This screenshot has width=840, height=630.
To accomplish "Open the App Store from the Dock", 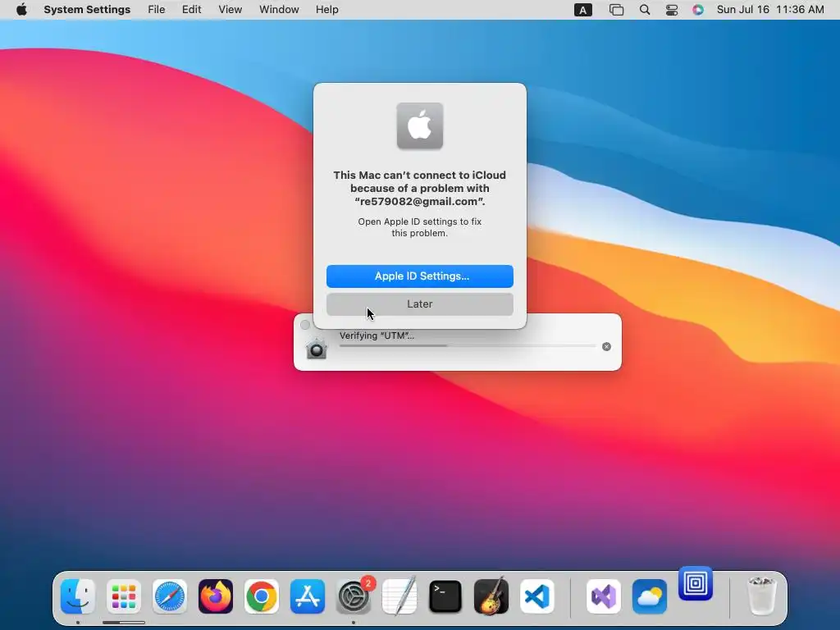I will point(308,596).
